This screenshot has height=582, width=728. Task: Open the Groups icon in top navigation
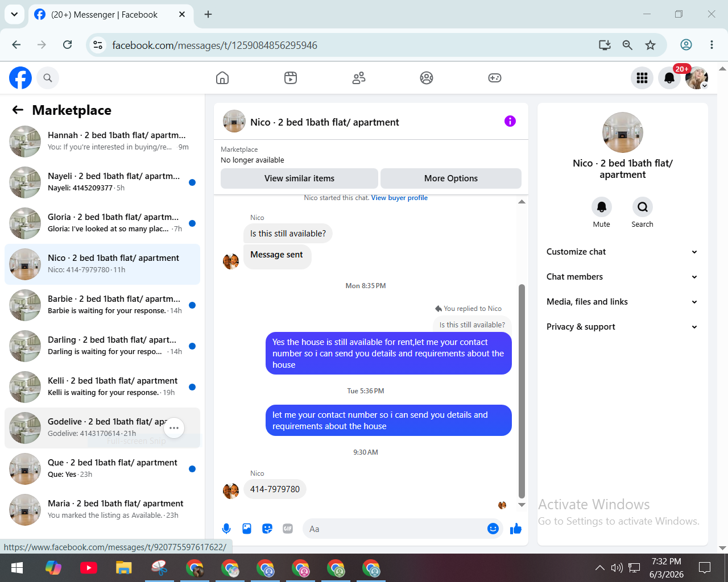tap(427, 78)
